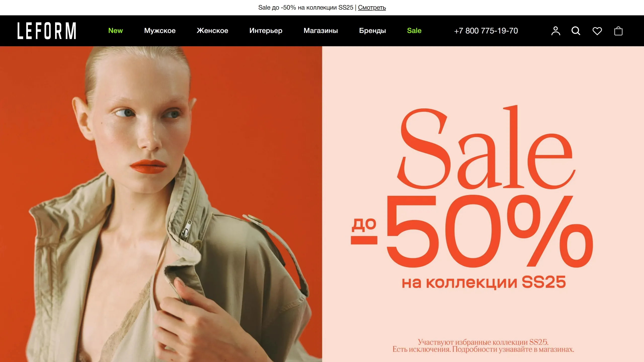Screen dimensions: 644x362
Task: Open the wishlist heart icon
Action: [x=597, y=31]
